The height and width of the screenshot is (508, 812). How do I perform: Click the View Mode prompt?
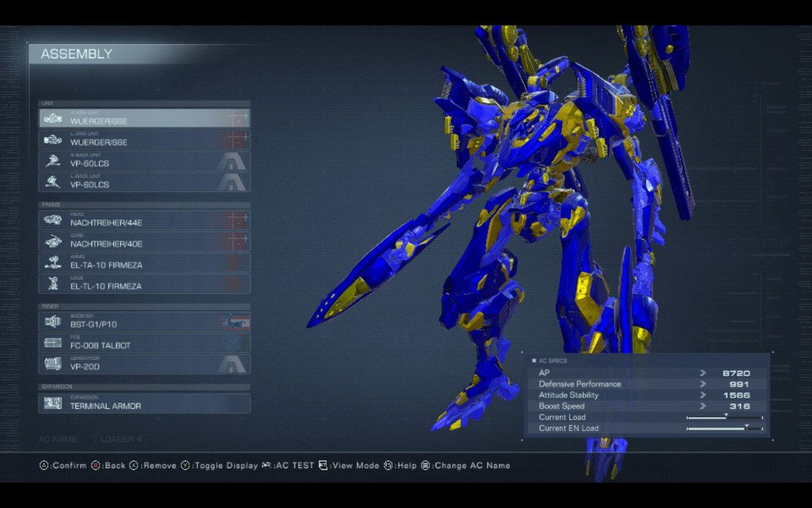349,465
